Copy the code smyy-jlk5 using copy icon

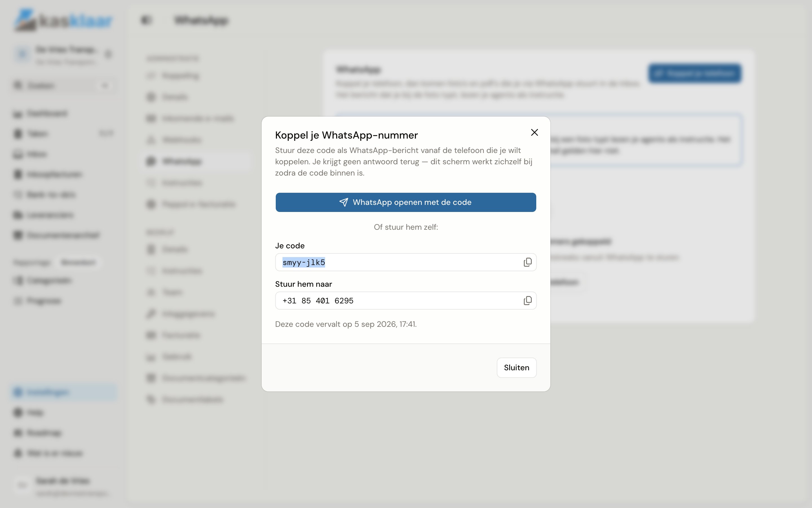click(x=528, y=262)
